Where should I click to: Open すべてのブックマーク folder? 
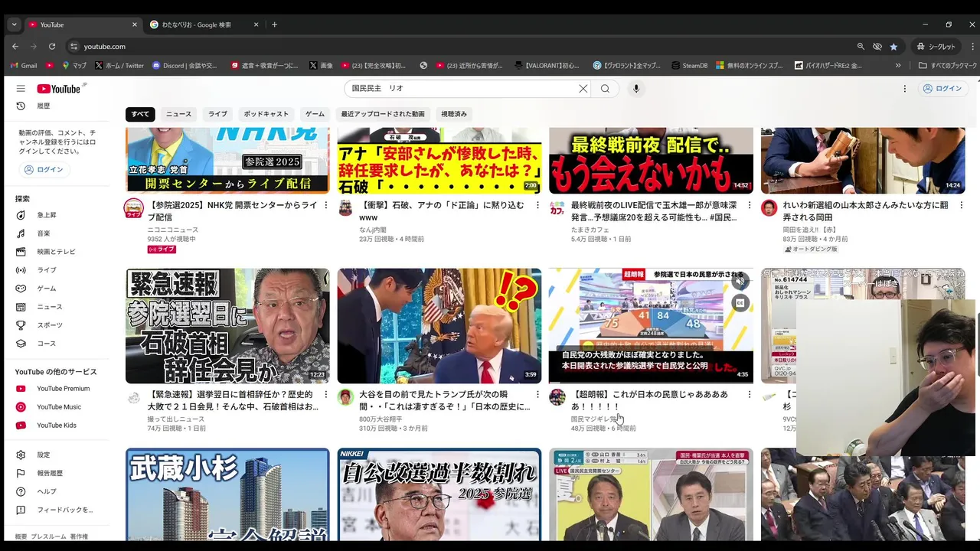(x=948, y=66)
